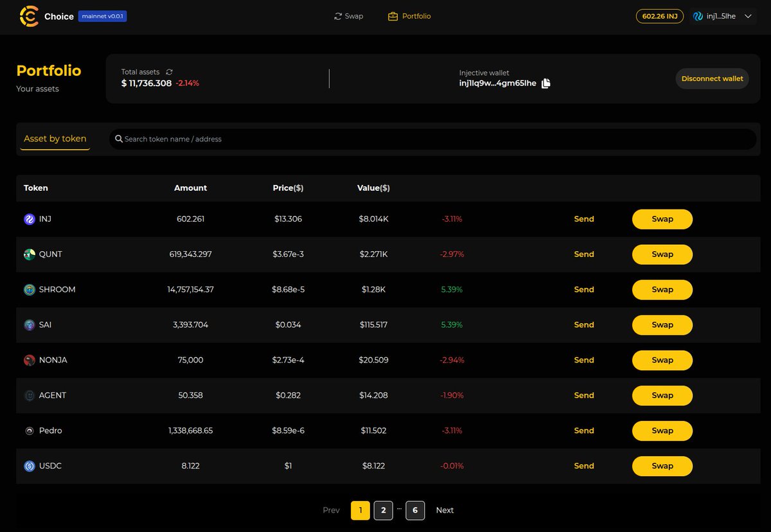The width and height of the screenshot is (771, 532).
Task: Click the QUNT token icon
Action: pos(29,254)
